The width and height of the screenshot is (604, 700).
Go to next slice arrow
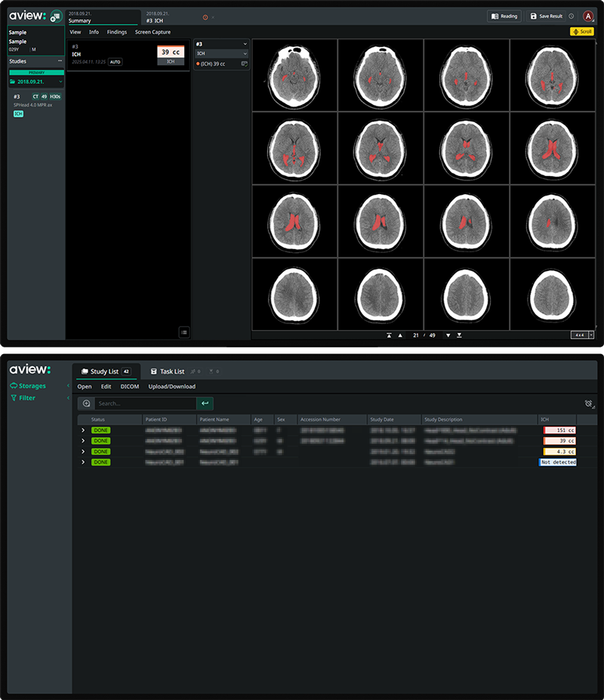pos(448,335)
